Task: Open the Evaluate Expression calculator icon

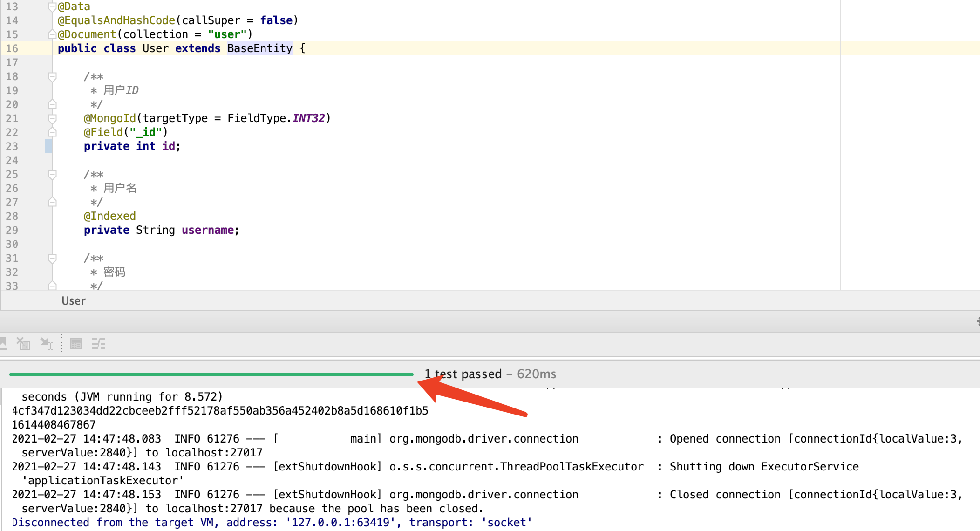Action: (76, 344)
